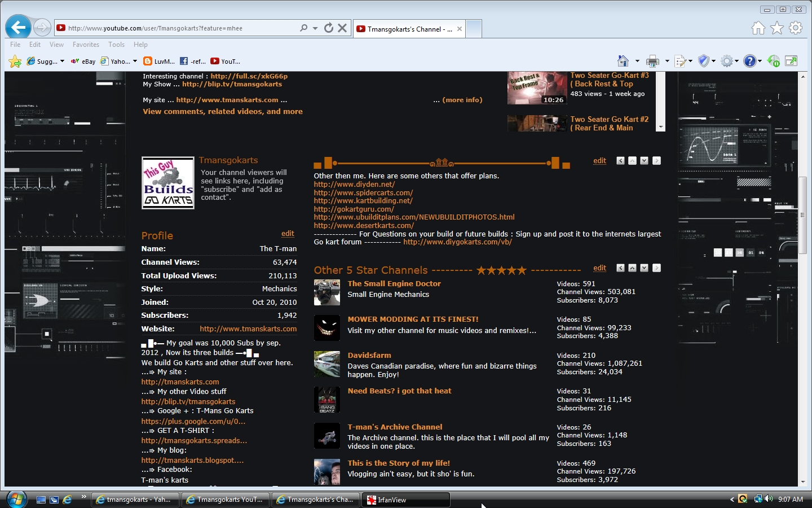812x508 pixels.
Task: Open the Tools menu
Action: tap(117, 45)
